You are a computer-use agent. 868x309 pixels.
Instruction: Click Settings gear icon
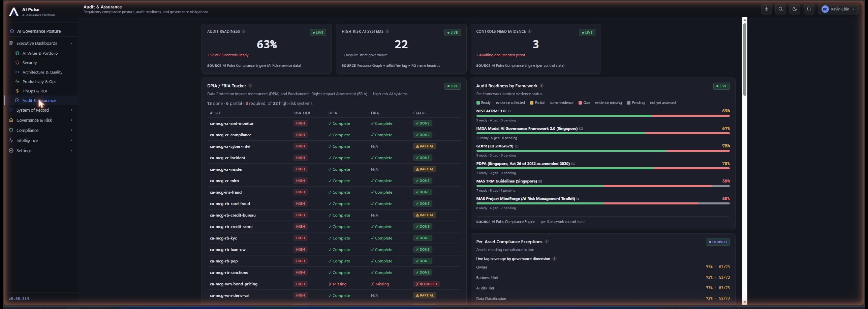[x=11, y=150]
